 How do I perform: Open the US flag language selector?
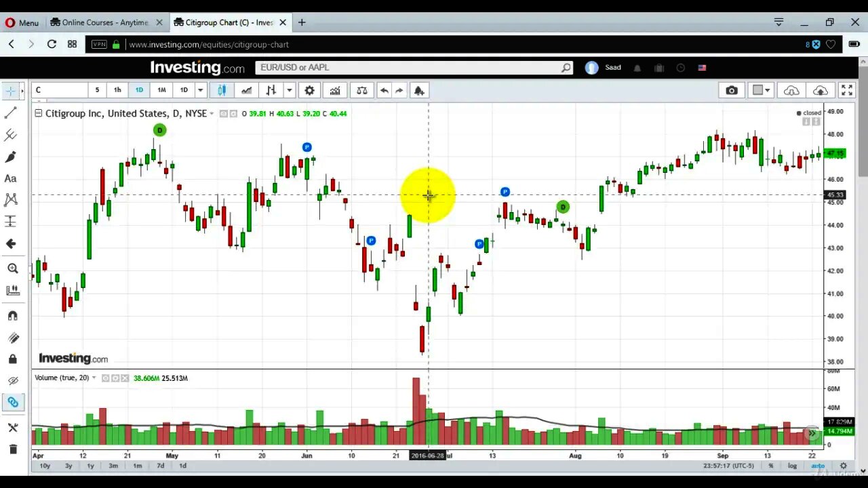[x=702, y=68]
